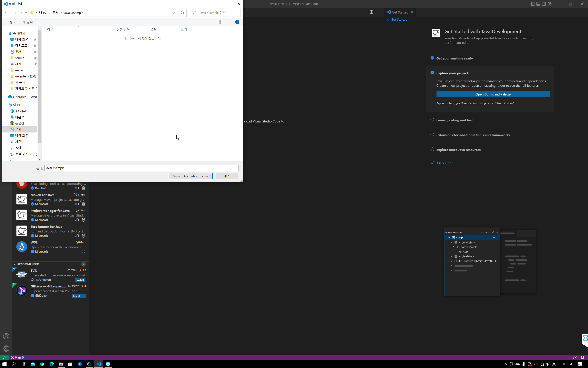
Task: Click Red Hat Java extension gear icon
Action: 83,188
